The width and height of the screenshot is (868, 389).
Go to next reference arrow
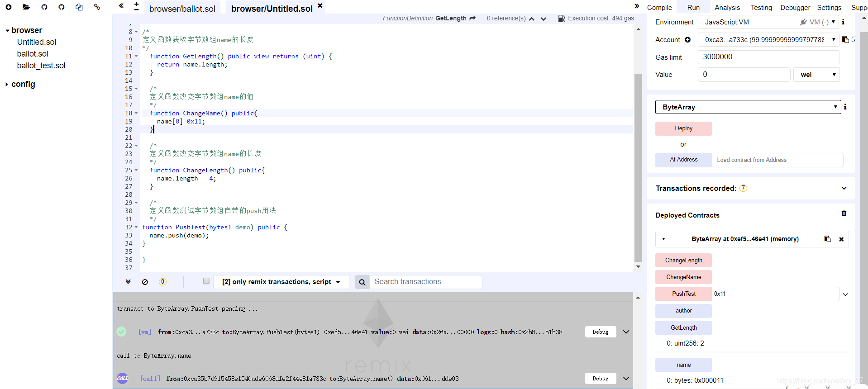[544, 19]
